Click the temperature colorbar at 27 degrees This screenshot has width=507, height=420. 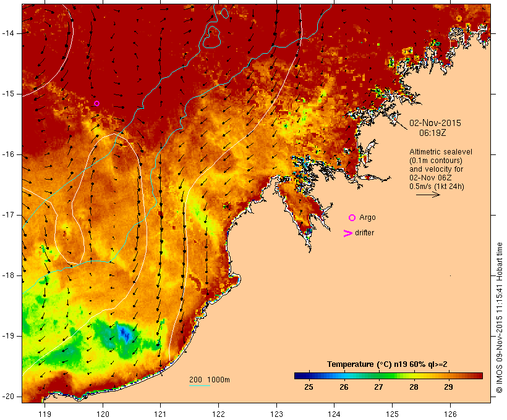379,376
